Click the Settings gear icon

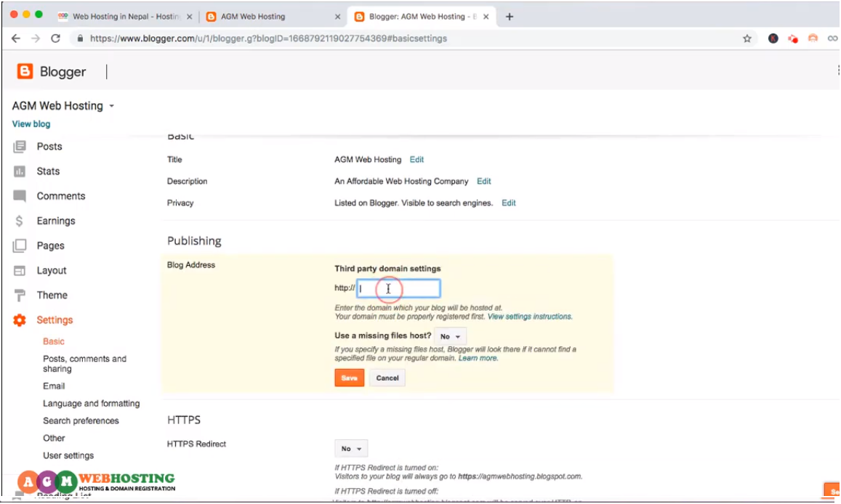click(x=20, y=320)
